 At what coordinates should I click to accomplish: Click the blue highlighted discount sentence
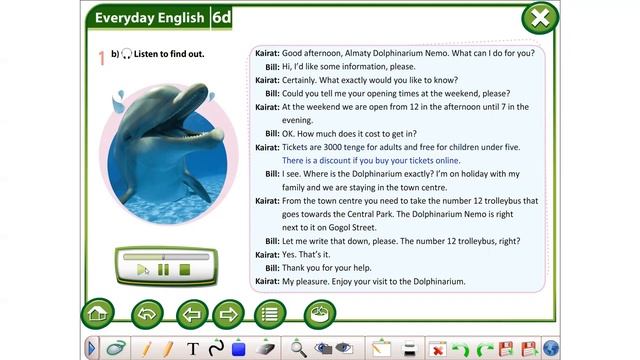pyautogui.click(x=371, y=160)
